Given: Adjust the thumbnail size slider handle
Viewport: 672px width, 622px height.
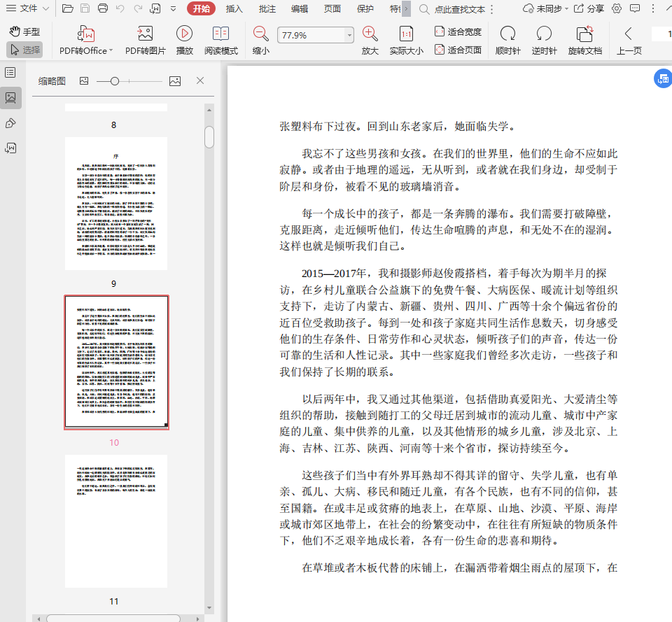Looking at the screenshot, I should coord(114,81).
